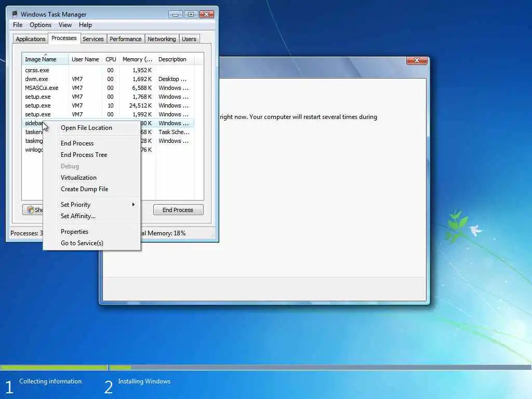The image size is (532, 399).
Task: Click the Description column header
Action: pyautogui.click(x=175, y=59)
